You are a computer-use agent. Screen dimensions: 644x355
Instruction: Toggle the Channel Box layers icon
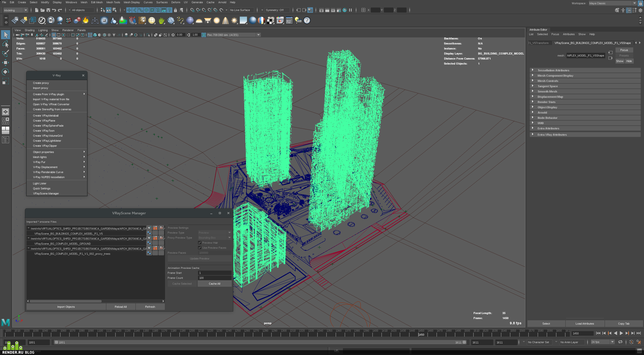click(640, 10)
